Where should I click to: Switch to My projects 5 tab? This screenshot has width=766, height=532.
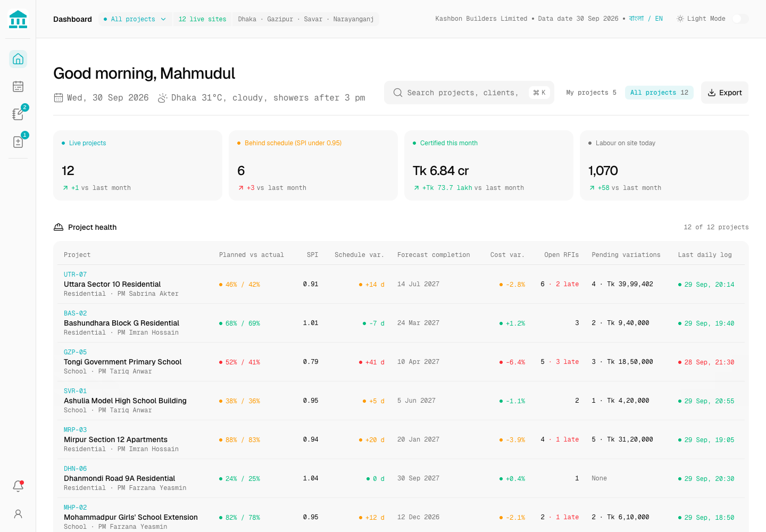(x=591, y=93)
